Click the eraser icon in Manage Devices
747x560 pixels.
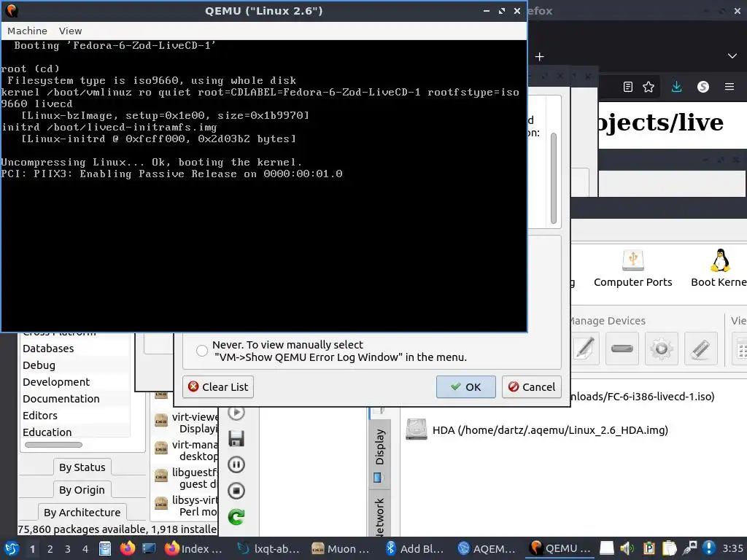(701, 349)
